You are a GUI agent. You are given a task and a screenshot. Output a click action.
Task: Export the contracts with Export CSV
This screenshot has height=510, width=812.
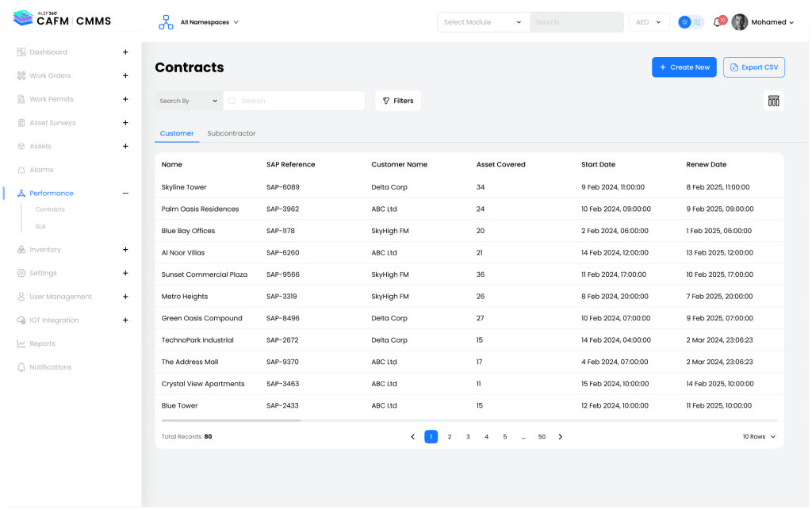coord(753,67)
